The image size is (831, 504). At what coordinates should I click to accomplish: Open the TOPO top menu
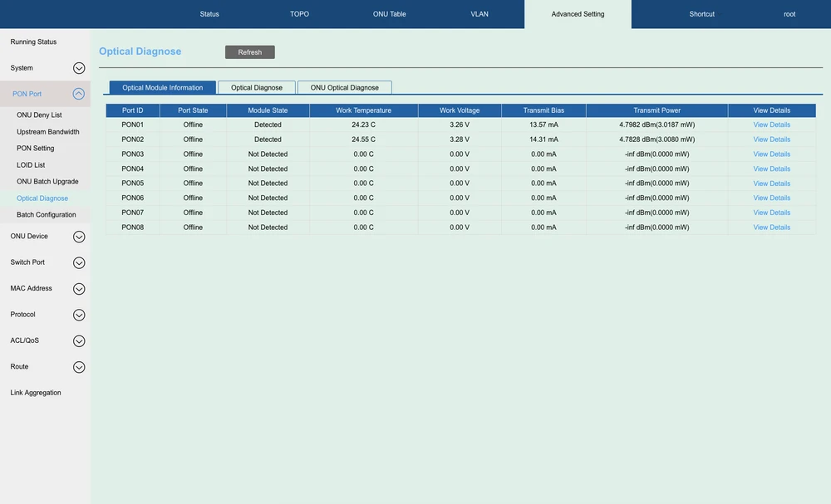[x=299, y=14]
